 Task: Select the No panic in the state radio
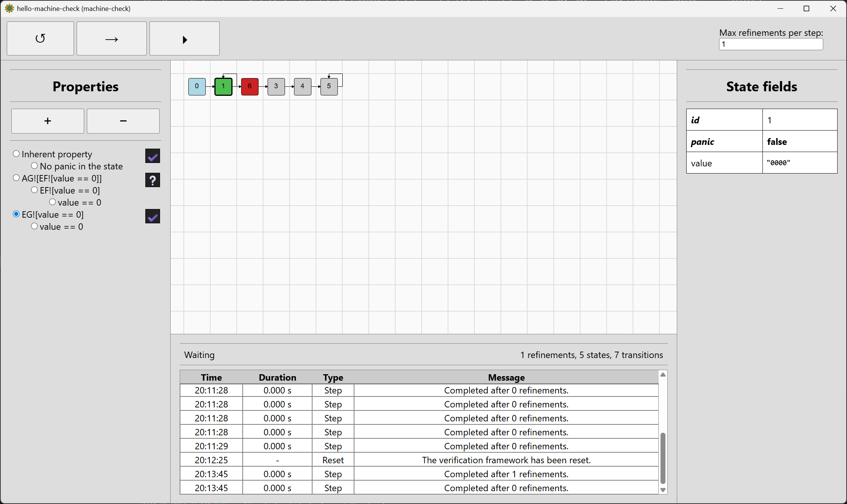34,166
